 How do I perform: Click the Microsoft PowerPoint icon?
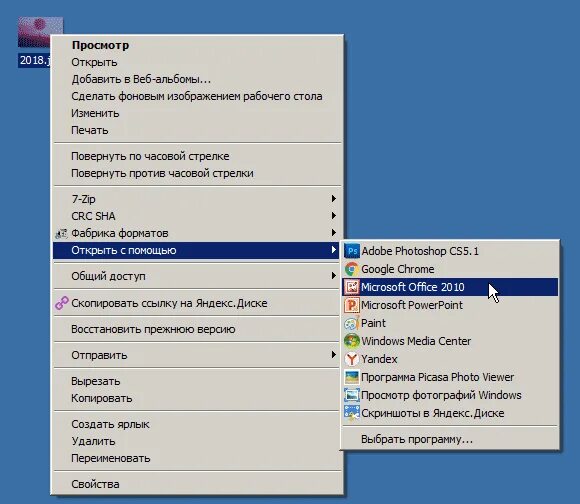(351, 305)
